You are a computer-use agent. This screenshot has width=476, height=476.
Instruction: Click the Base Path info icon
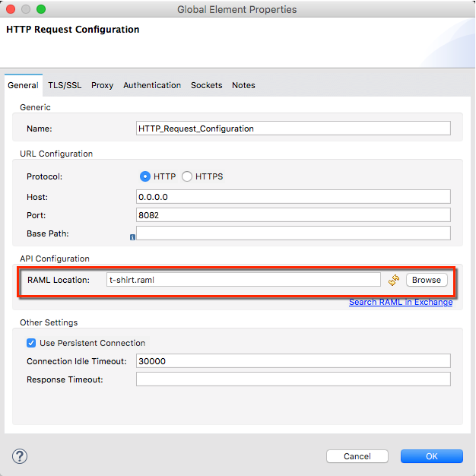(132, 237)
